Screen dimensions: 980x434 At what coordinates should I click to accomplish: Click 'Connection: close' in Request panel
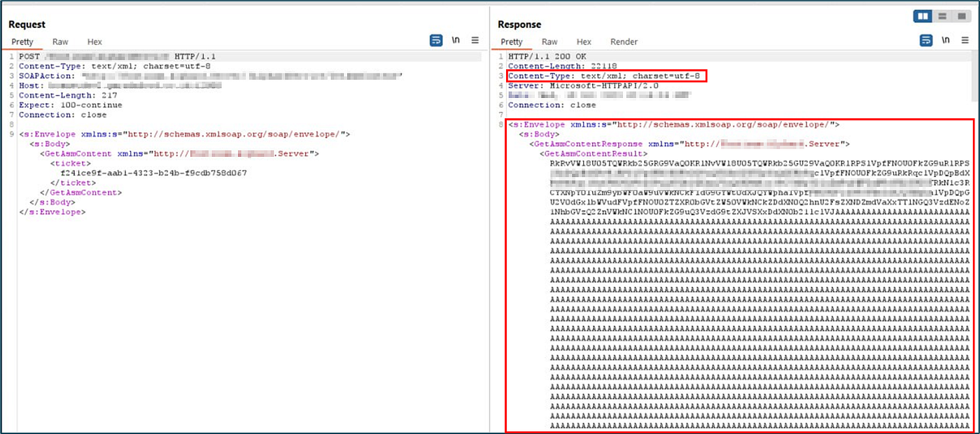(x=63, y=115)
